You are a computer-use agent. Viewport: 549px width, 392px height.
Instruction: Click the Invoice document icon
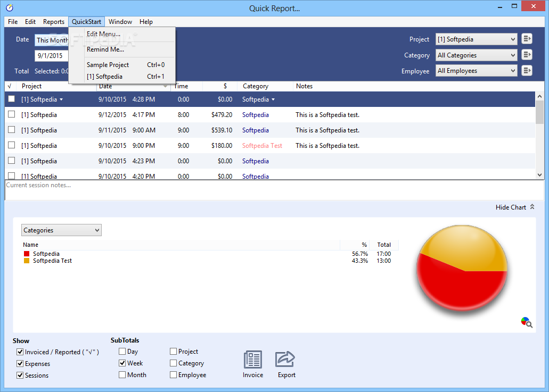pyautogui.click(x=253, y=360)
